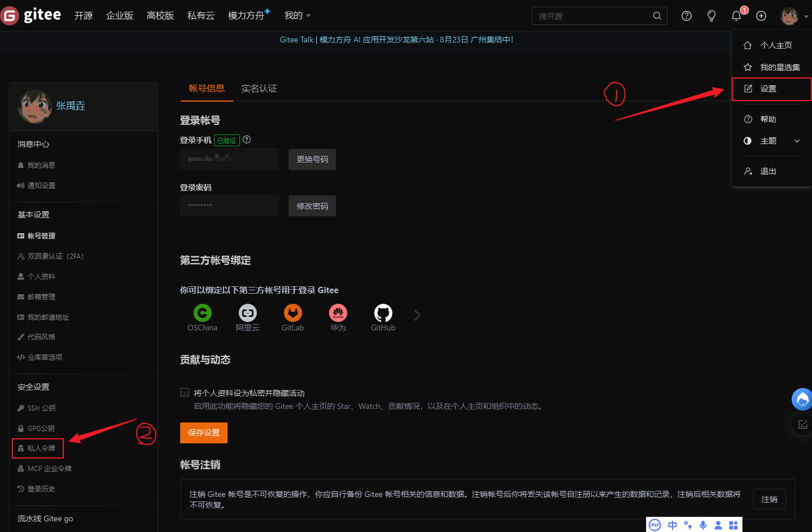Click the microphone icon in IME bar

click(x=702, y=525)
